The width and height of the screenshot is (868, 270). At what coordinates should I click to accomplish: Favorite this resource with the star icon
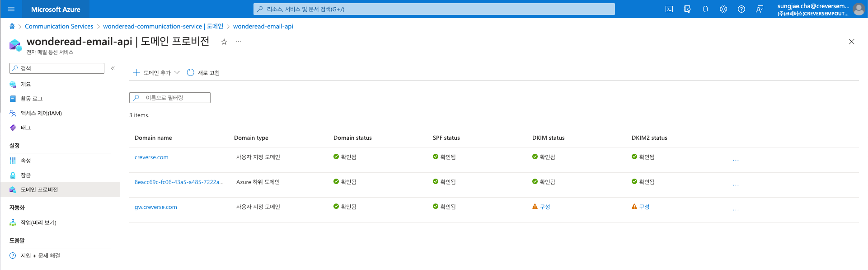[x=224, y=42]
